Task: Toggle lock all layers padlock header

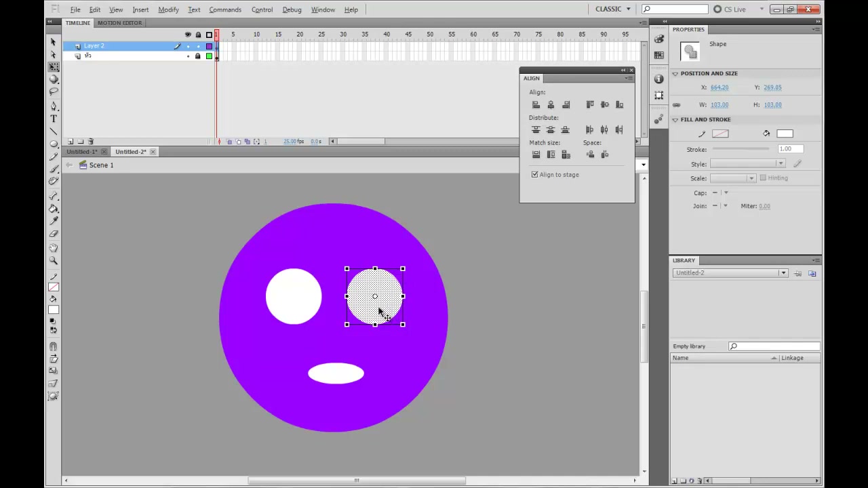Action: [x=198, y=35]
